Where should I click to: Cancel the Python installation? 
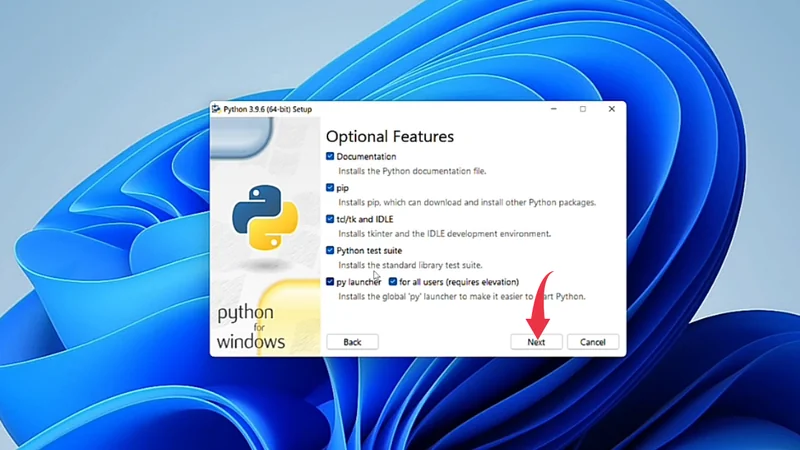tap(593, 342)
